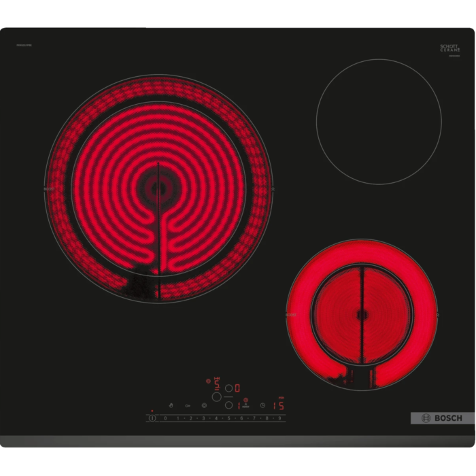
Task: Click the center of the small glowing zone
Action: (361, 315)
